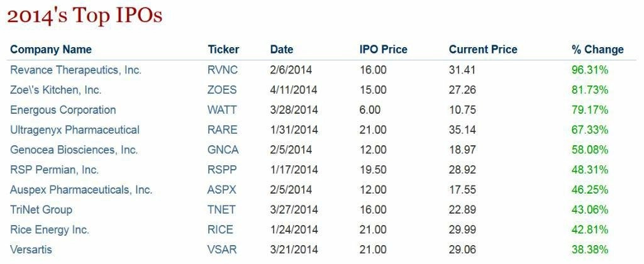Open the Rice Energy Inc. link
The width and height of the screenshot is (644, 264).
[50, 230]
